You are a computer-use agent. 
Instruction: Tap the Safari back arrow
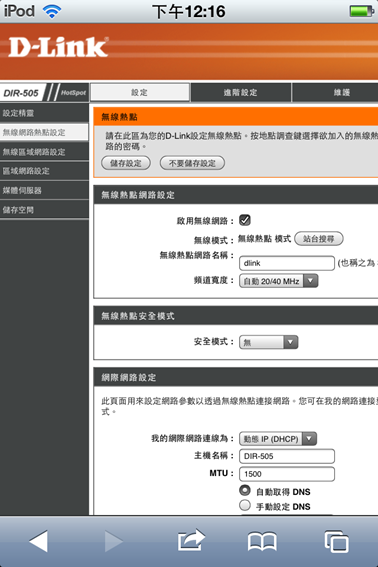point(38,541)
